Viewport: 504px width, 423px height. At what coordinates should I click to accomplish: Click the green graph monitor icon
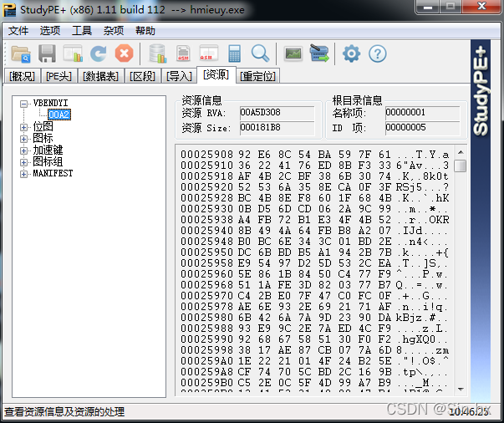coord(293,54)
